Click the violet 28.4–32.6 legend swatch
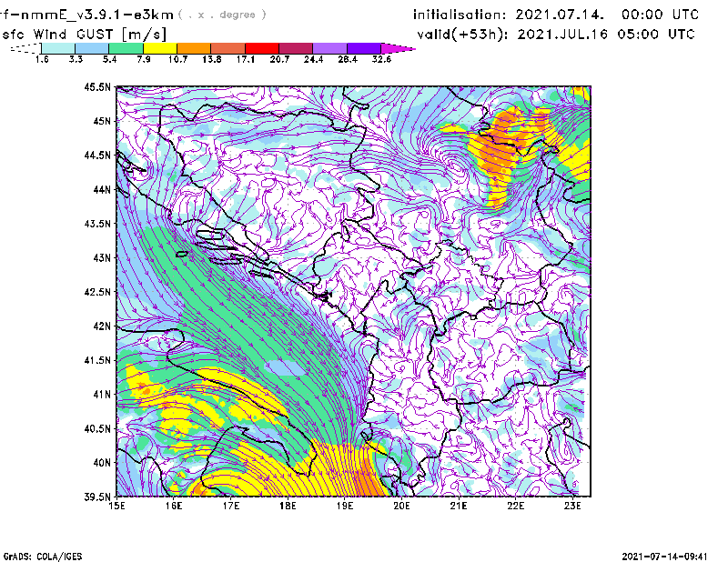The height and width of the screenshot is (562, 728). pyautogui.click(x=364, y=48)
